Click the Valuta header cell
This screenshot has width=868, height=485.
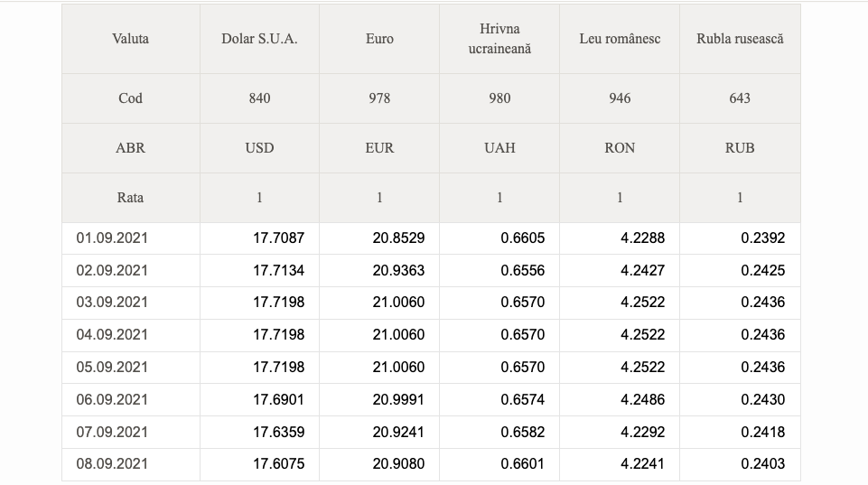131,39
